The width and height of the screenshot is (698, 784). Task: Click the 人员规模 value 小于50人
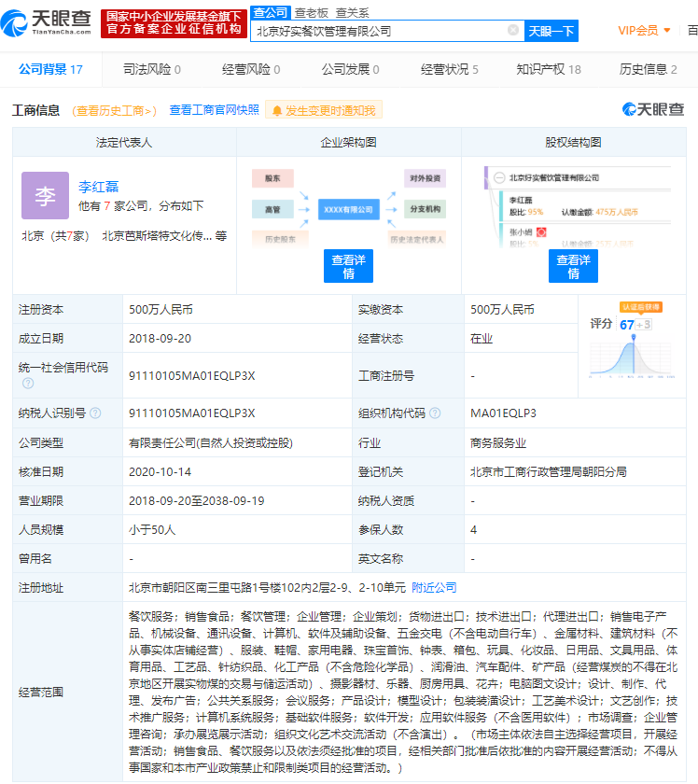152,530
